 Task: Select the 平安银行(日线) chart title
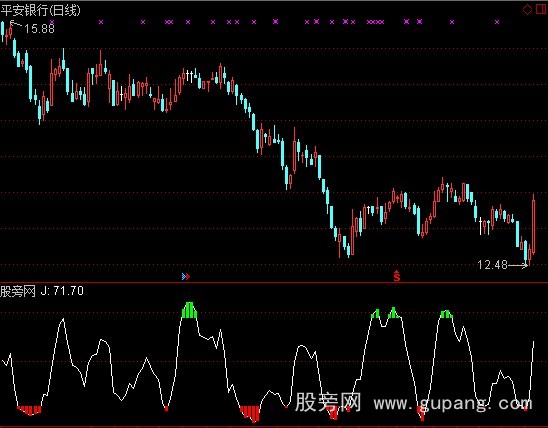tap(41, 10)
